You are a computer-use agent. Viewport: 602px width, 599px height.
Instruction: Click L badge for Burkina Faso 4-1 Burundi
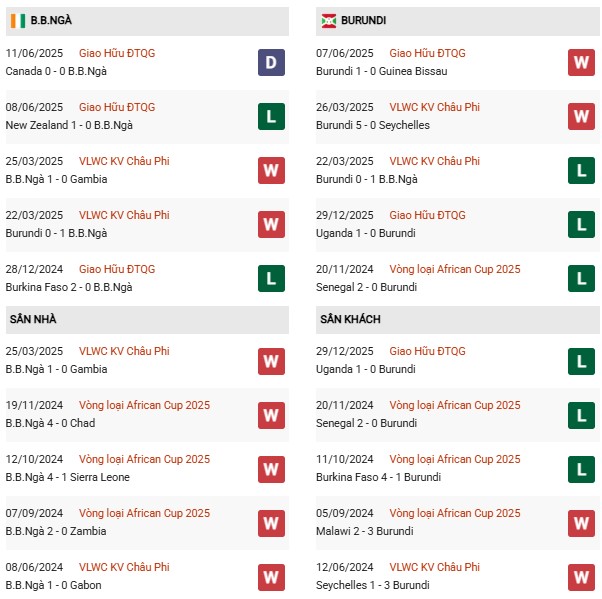pos(581,468)
